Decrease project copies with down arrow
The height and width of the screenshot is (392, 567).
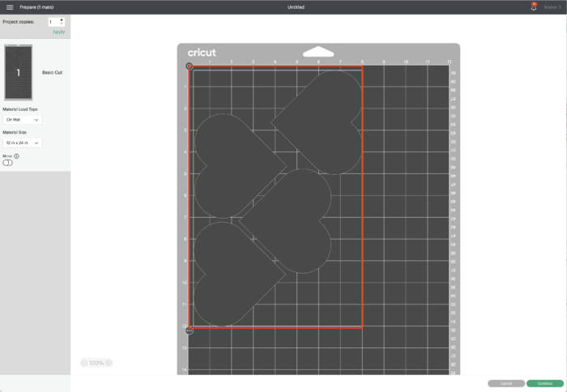pos(62,24)
